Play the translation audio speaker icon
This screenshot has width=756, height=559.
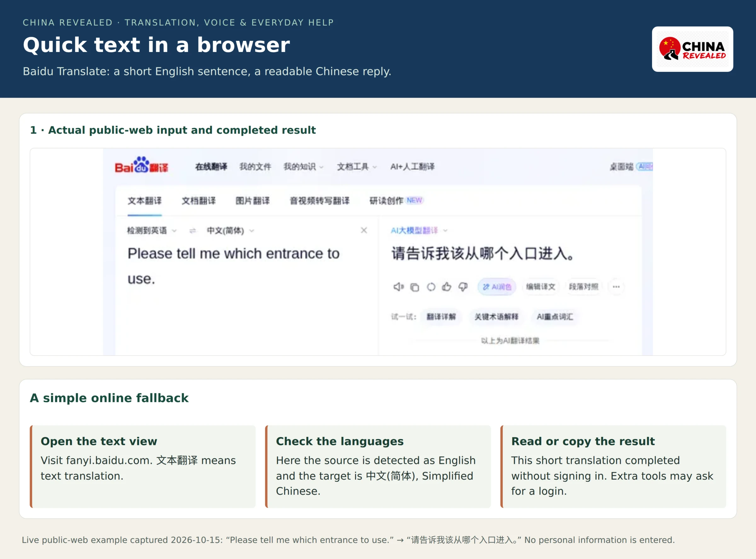(398, 287)
